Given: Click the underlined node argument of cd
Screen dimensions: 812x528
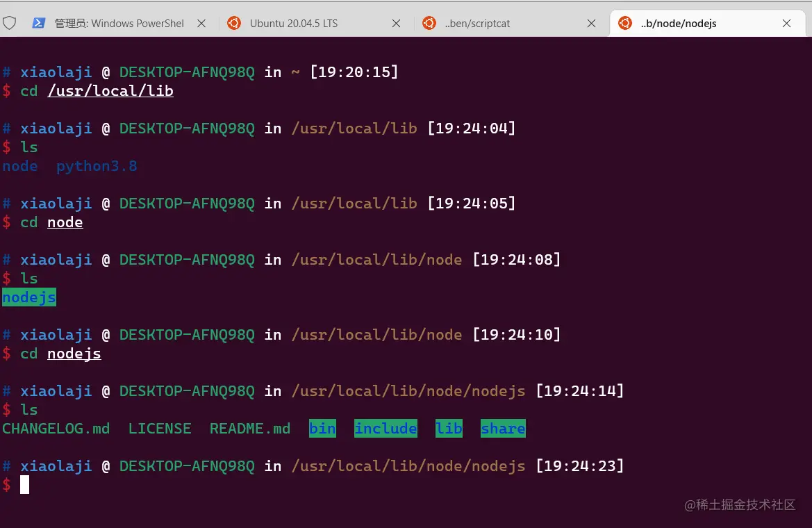Looking at the screenshot, I should pyautogui.click(x=65, y=222).
